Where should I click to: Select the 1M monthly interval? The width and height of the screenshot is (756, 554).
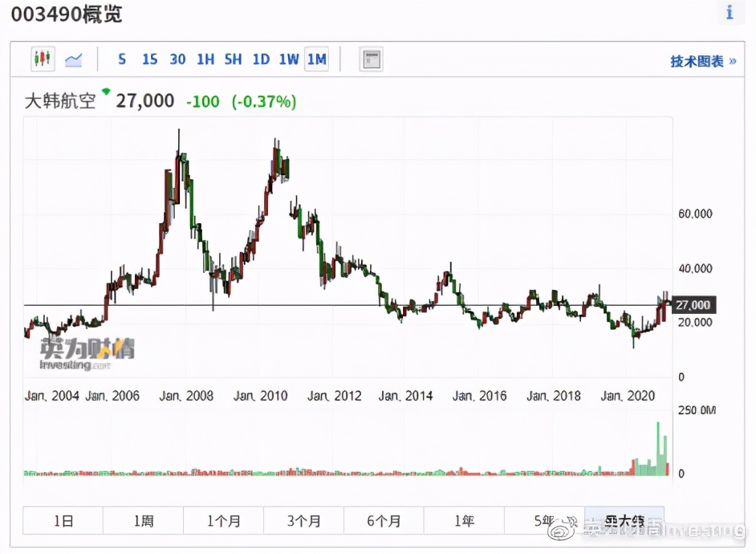317,59
